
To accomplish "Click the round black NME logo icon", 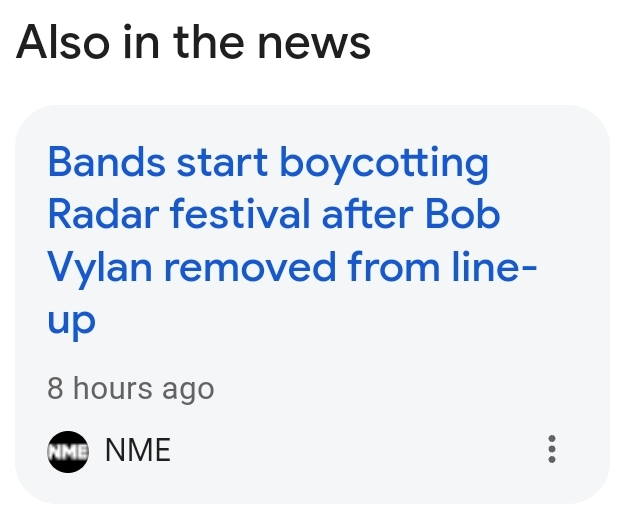I will (x=68, y=452).
